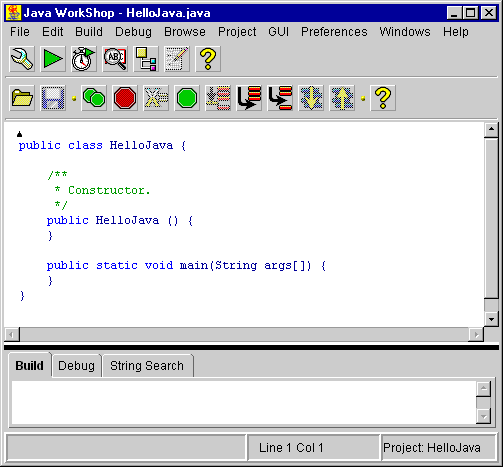Viewport: 503px width, 467px height.
Task: Switch to the Build output tab
Action: [29, 366]
